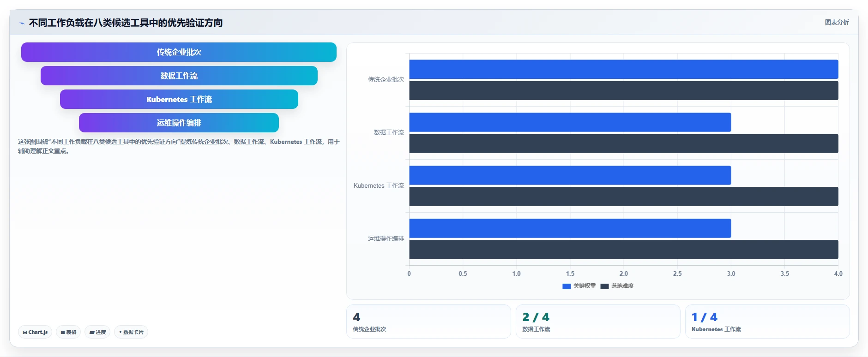The image size is (868, 357).
Task: Click the 表格 tag chip
Action: pyautogui.click(x=68, y=332)
